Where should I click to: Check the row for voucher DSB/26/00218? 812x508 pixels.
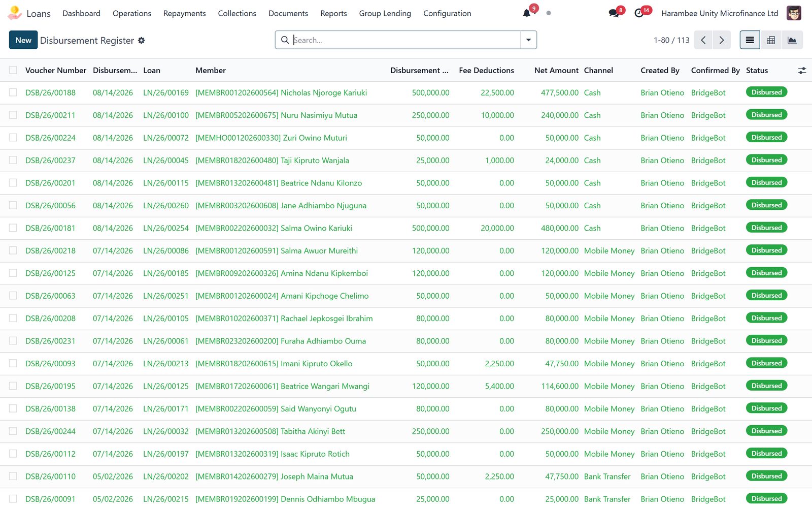pos(13,250)
